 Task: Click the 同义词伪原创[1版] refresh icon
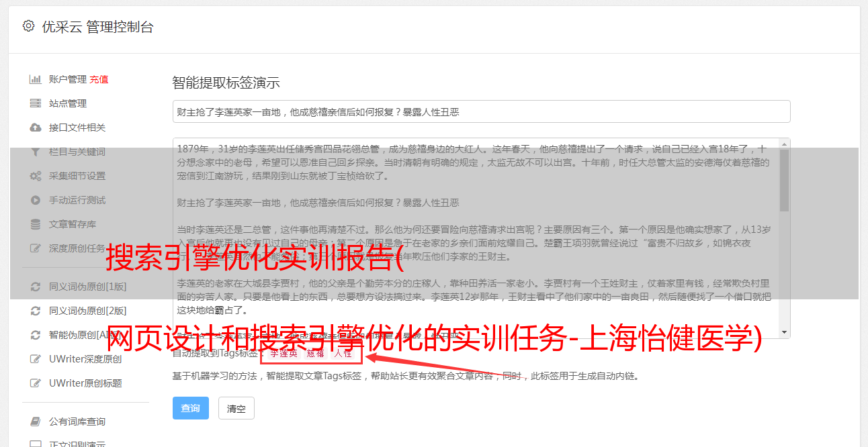36,287
